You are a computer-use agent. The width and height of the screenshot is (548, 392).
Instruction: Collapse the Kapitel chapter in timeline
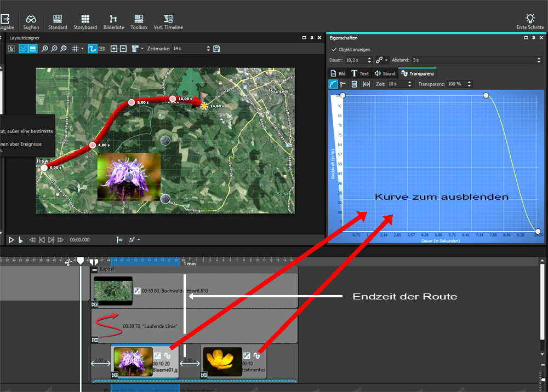95,269
